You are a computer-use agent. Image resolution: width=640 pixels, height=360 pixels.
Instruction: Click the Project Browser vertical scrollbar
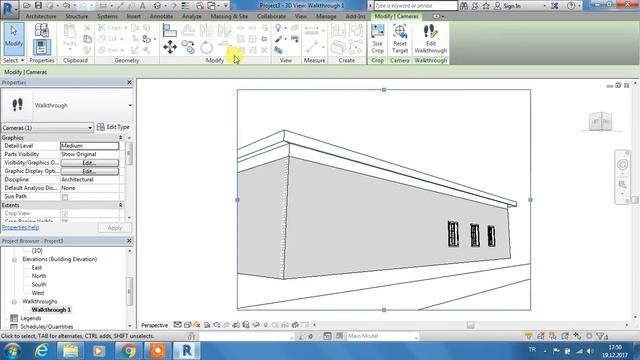click(x=129, y=291)
